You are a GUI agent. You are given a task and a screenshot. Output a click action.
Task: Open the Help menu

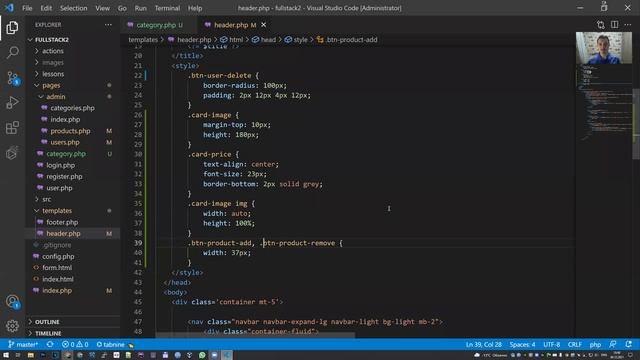[195, 8]
